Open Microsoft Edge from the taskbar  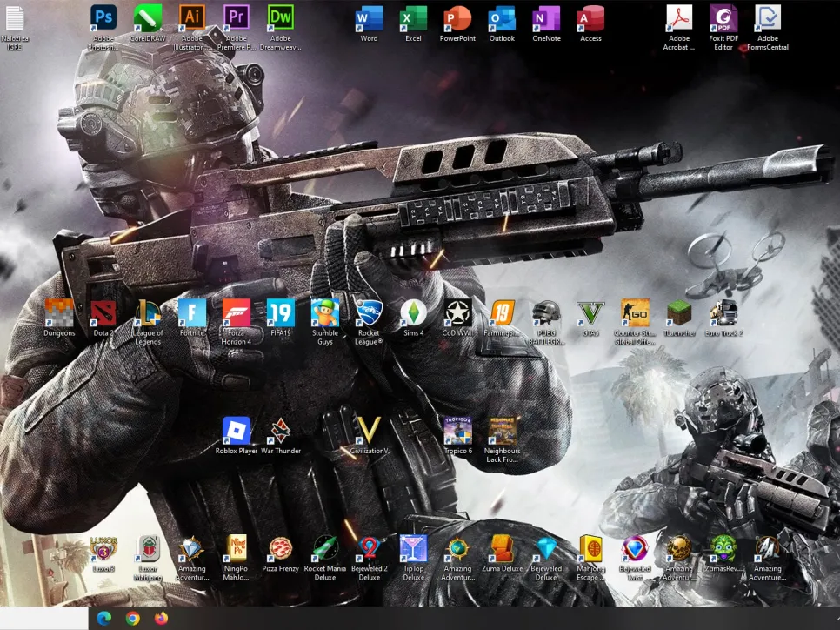104,618
